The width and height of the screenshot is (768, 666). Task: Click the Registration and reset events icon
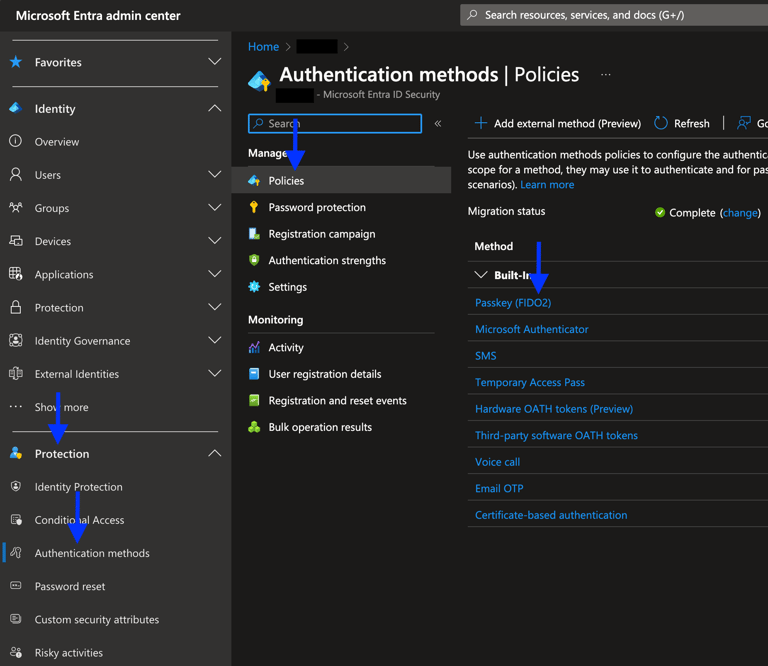[254, 400]
